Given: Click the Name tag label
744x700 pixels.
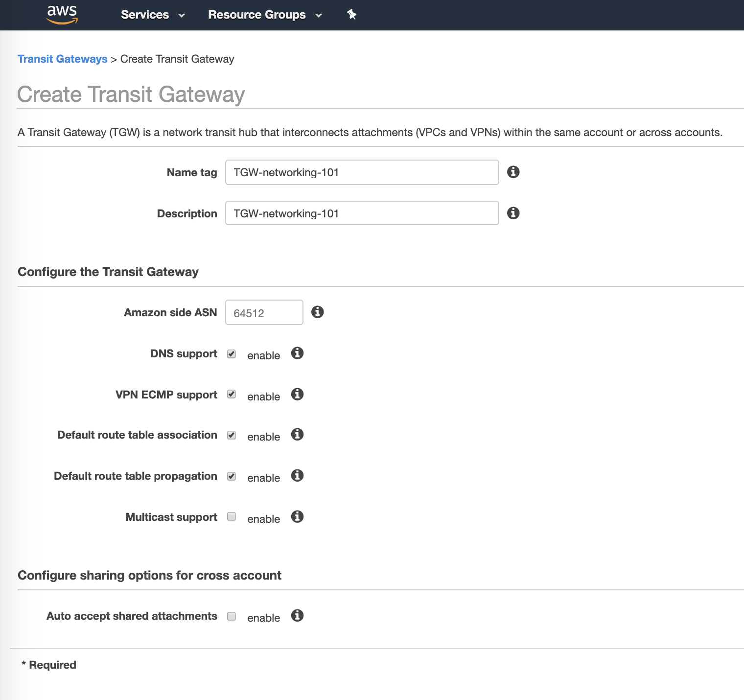Looking at the screenshot, I should point(192,172).
